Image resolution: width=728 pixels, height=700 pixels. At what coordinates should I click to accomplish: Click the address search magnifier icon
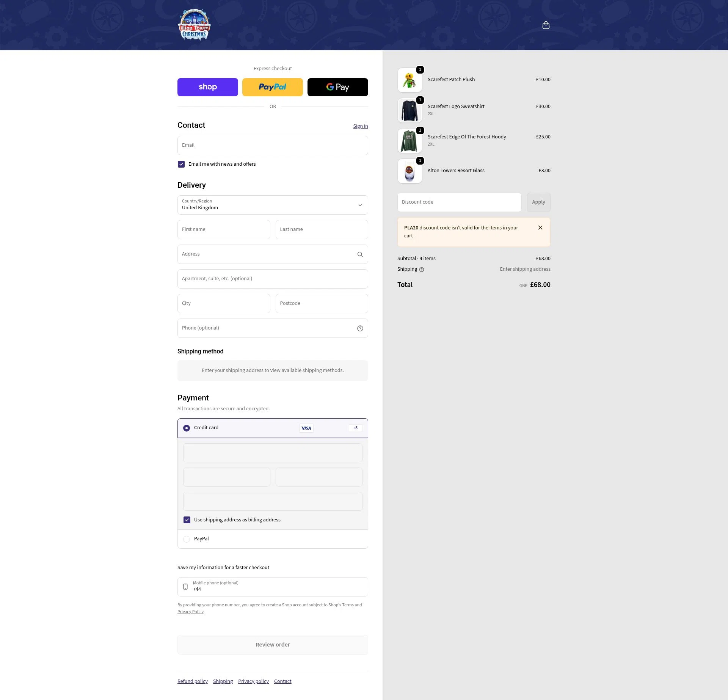359,254
